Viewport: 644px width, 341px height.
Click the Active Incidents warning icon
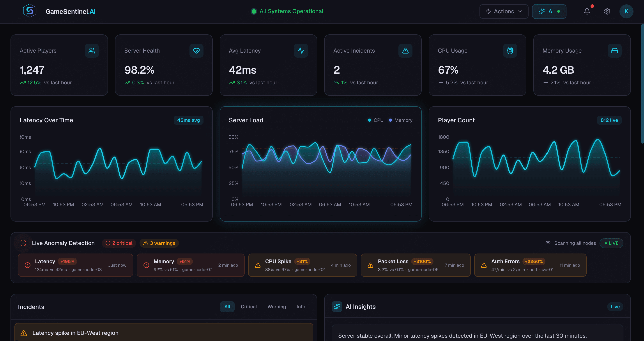[405, 51]
